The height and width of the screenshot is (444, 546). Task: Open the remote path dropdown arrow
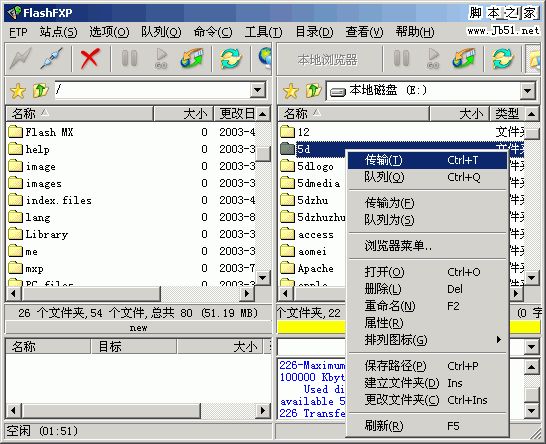(258, 90)
